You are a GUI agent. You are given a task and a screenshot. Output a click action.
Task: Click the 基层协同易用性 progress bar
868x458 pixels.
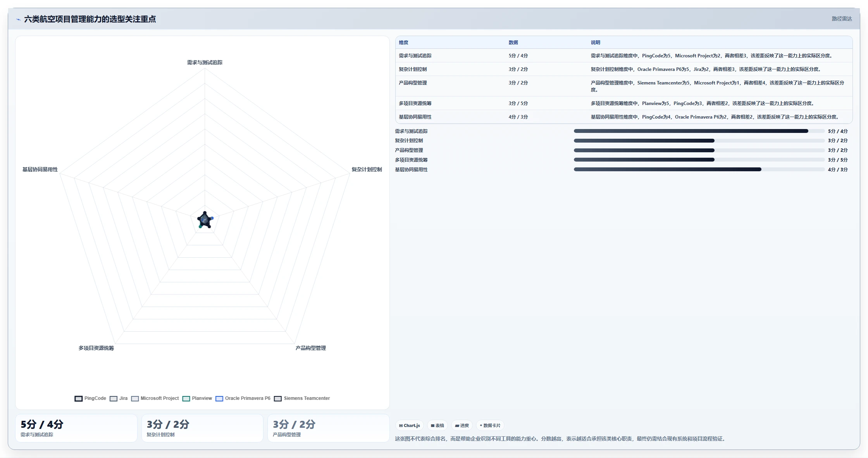point(699,169)
